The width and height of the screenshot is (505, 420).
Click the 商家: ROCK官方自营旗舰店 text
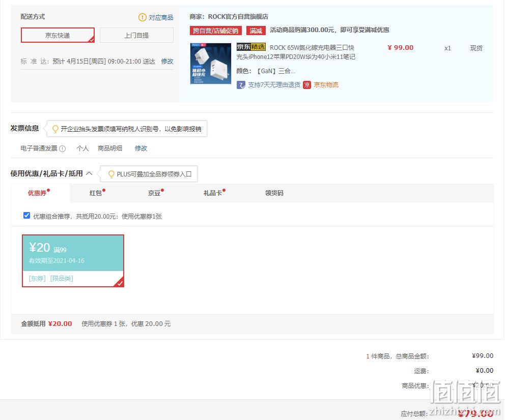(229, 17)
